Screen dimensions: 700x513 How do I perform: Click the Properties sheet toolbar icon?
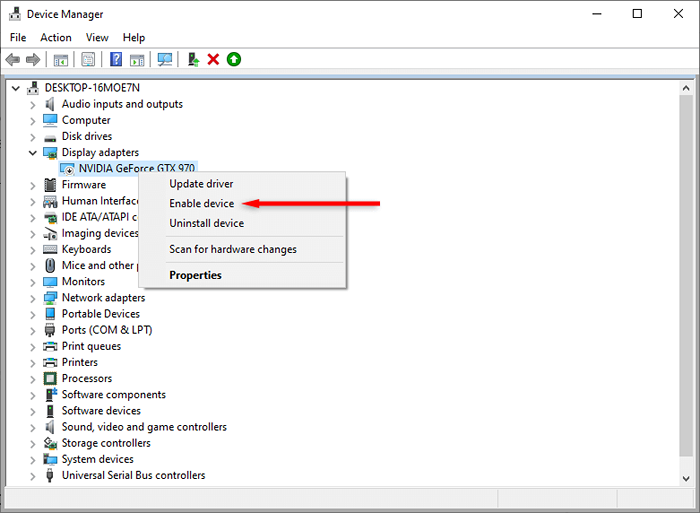[88, 59]
